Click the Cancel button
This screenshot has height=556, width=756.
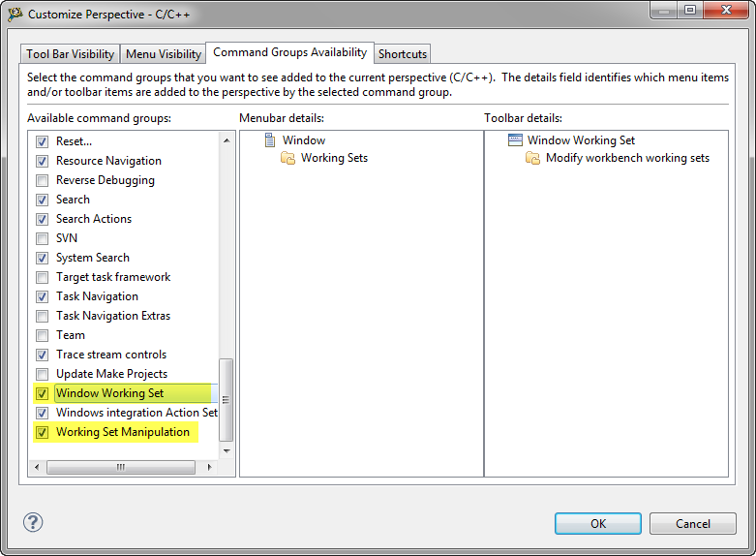[x=692, y=523]
